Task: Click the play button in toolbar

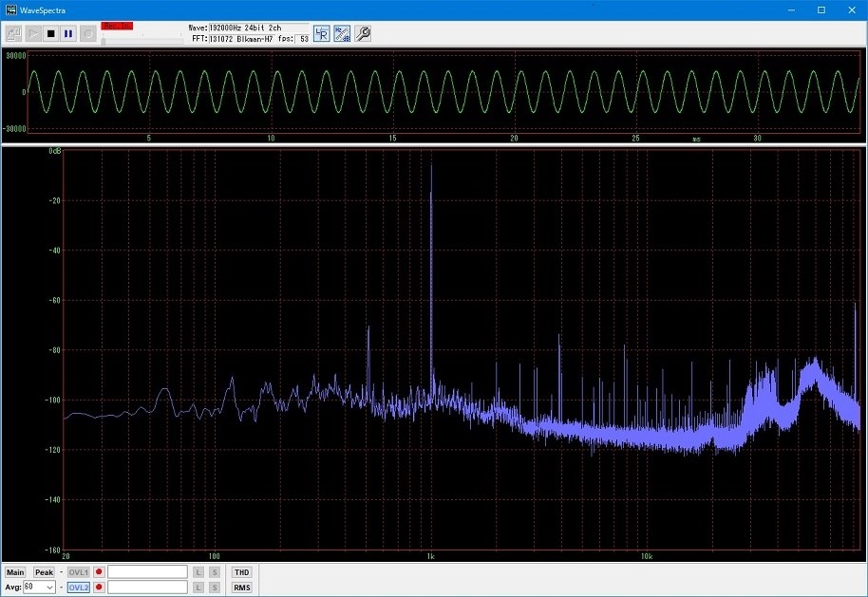Action: click(x=32, y=34)
